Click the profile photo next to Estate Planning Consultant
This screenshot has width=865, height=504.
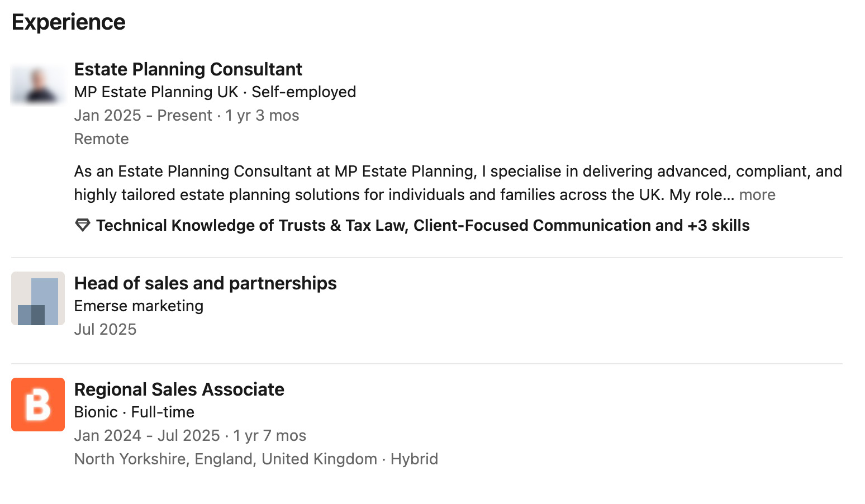[37, 84]
